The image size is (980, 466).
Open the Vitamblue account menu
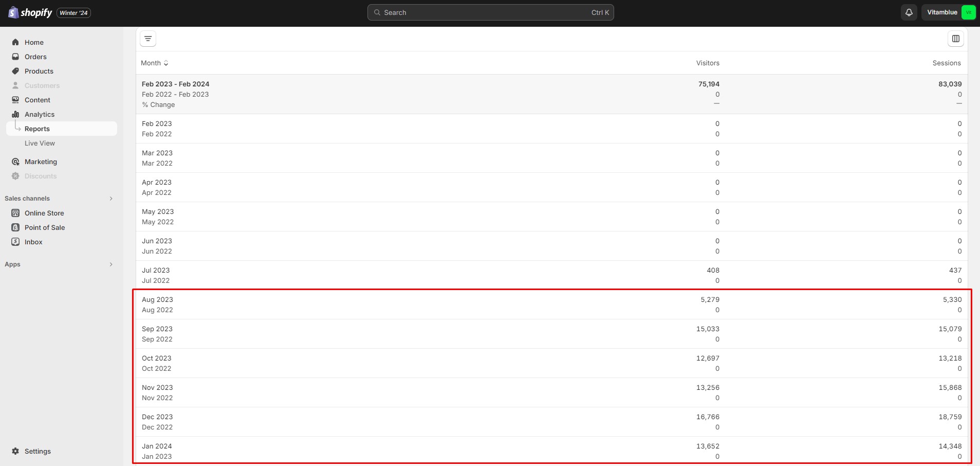click(x=949, y=12)
